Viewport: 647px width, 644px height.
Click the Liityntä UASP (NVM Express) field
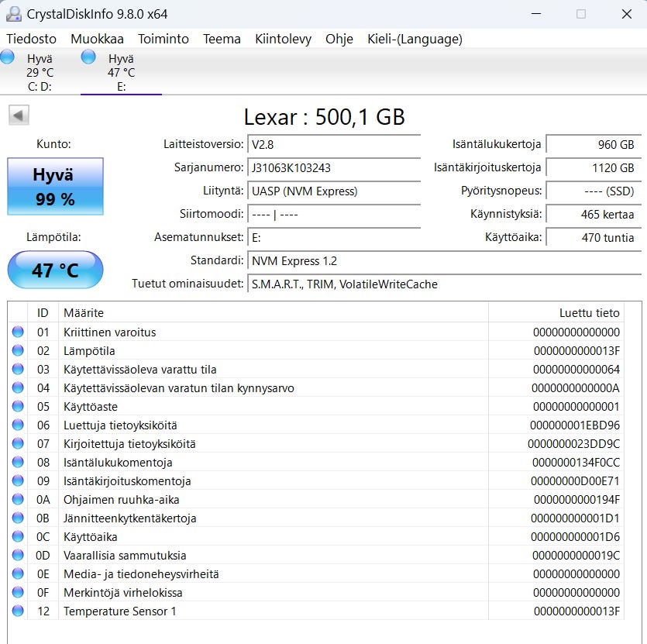click(334, 191)
